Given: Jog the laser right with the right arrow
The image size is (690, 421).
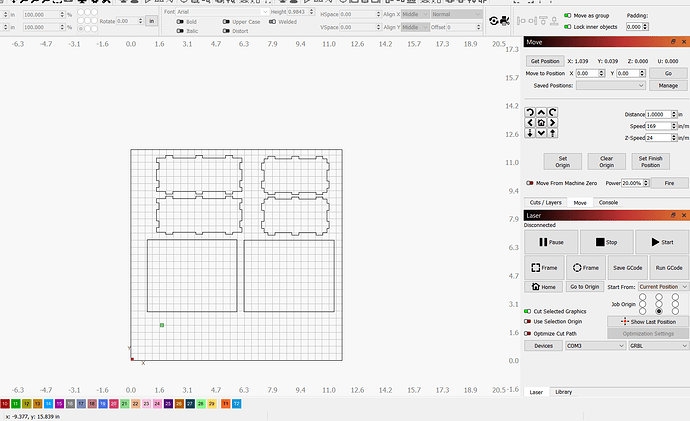Looking at the screenshot, I should click(552, 123).
